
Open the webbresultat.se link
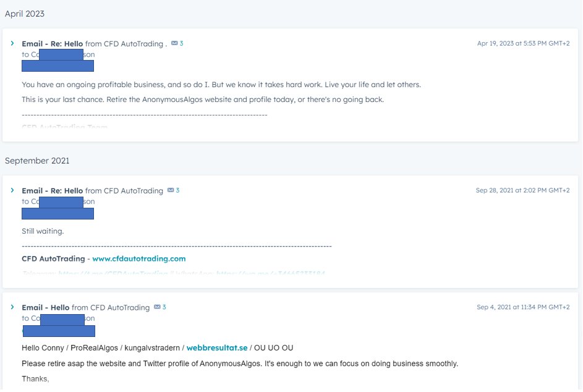click(217, 348)
